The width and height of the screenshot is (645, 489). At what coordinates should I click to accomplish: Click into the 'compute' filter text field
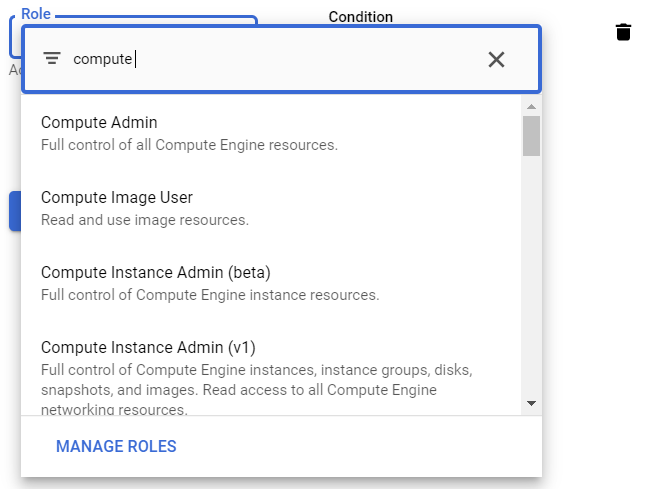pyautogui.click(x=270, y=59)
